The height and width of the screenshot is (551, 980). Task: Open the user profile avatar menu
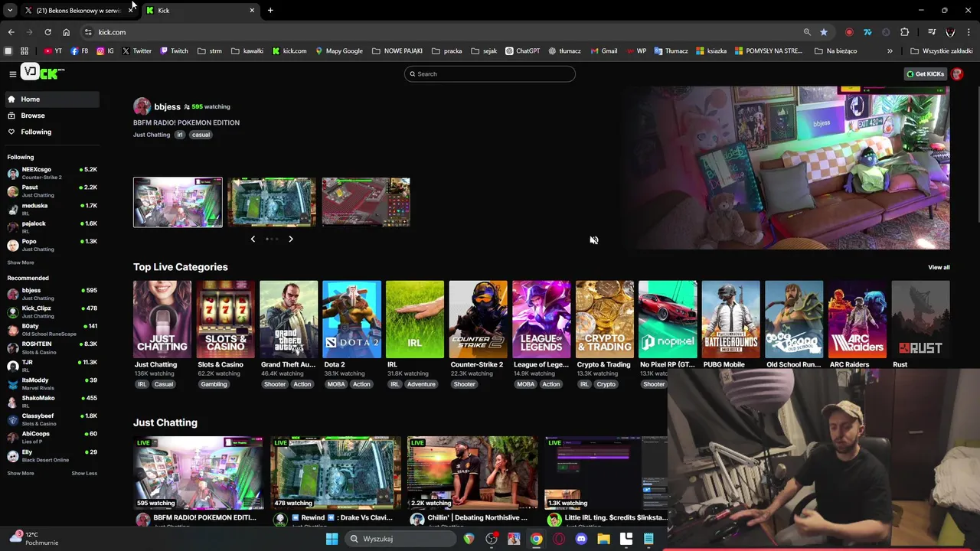pos(957,73)
